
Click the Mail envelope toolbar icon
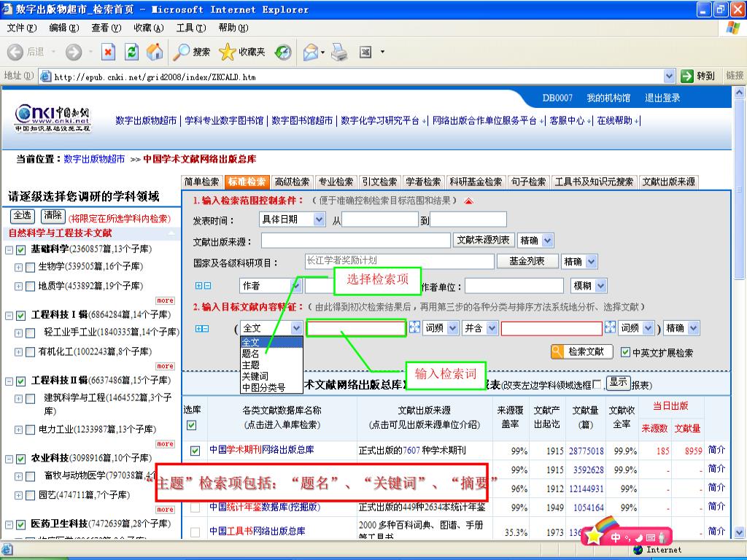[311, 52]
